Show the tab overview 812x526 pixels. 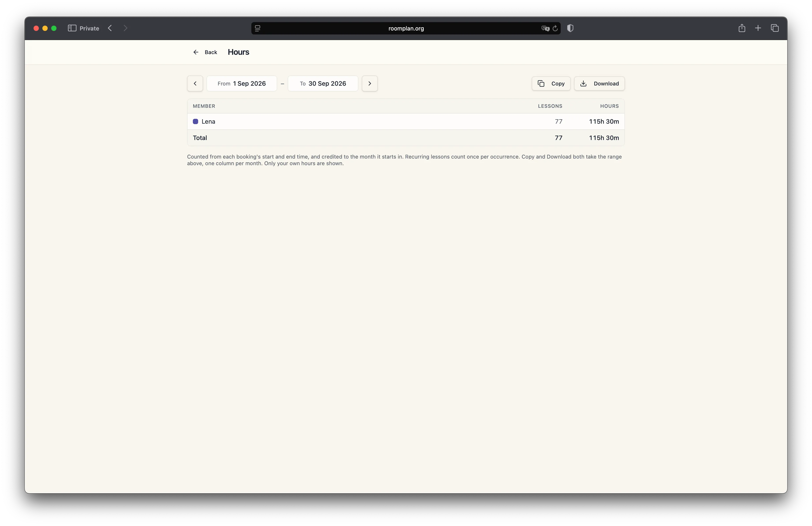(x=774, y=28)
